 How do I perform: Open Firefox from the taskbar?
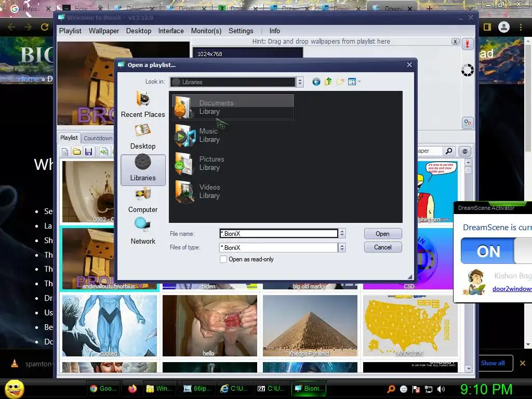(x=132, y=389)
